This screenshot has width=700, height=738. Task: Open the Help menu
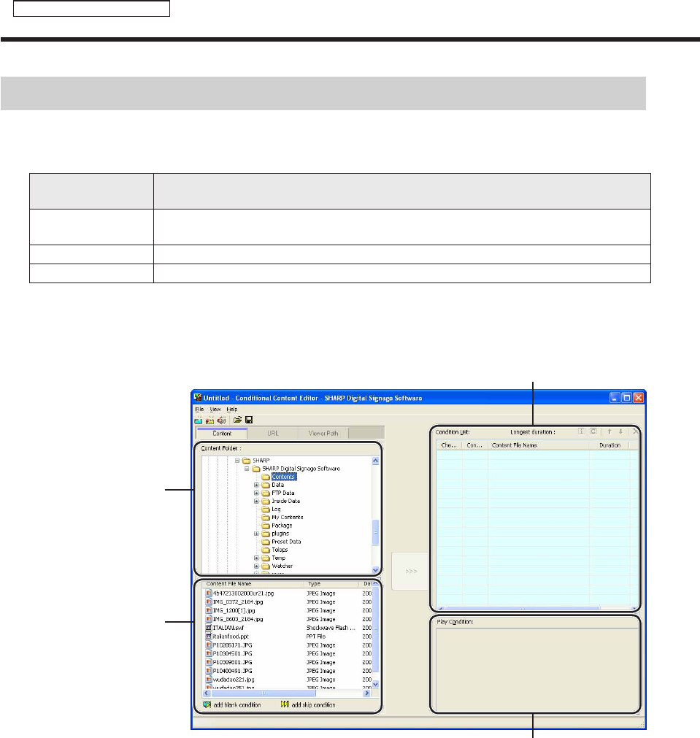pos(232,410)
